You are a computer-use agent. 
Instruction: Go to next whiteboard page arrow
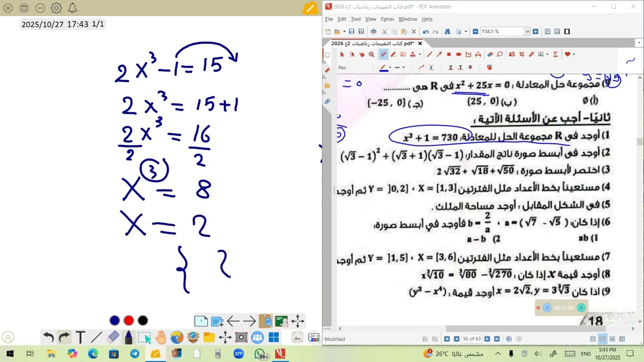(x=250, y=321)
